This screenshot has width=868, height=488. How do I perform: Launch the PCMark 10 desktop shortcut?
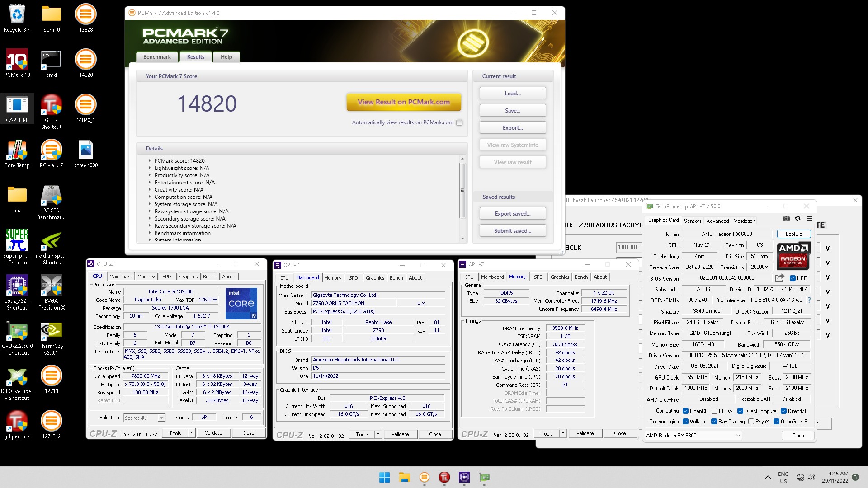pyautogui.click(x=17, y=63)
